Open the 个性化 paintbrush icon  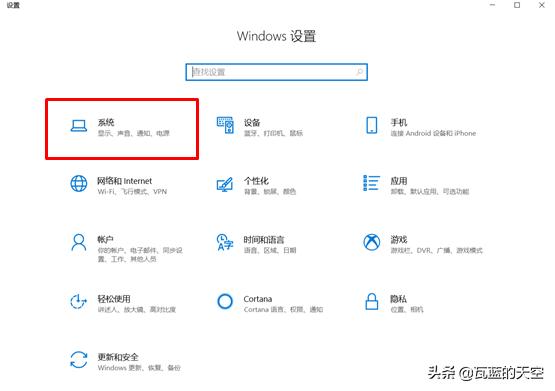pos(225,184)
